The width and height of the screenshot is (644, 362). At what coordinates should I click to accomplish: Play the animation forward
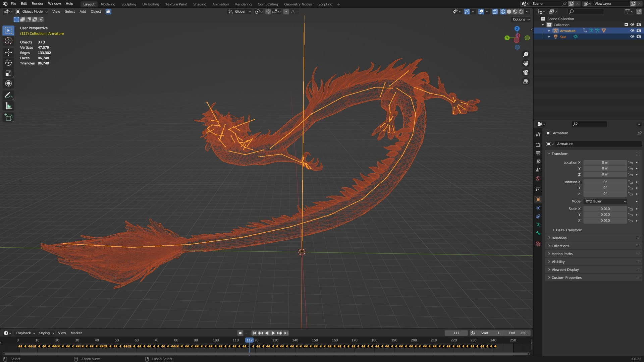point(273,333)
